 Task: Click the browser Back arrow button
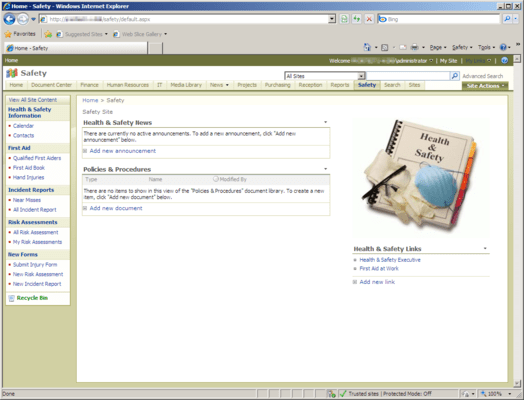click(x=9, y=19)
